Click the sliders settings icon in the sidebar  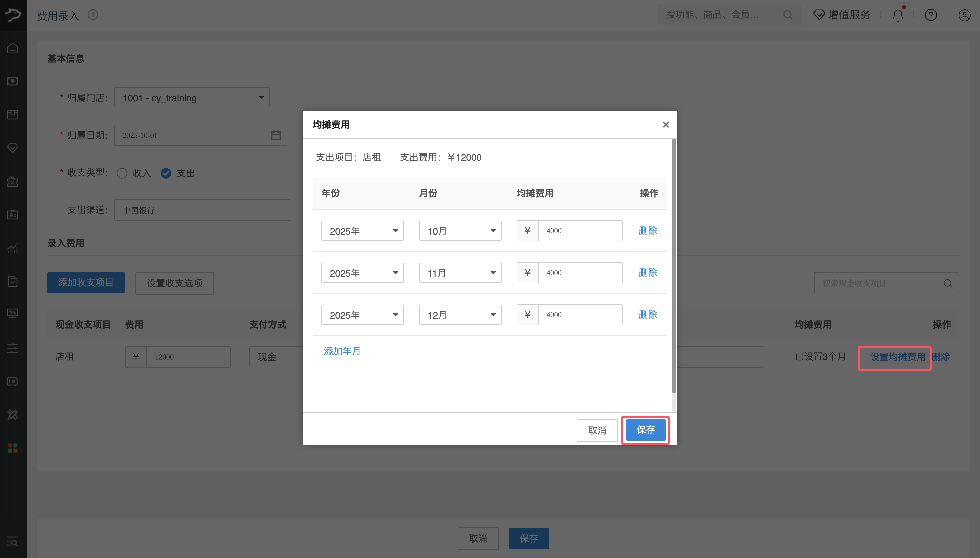pyautogui.click(x=13, y=348)
